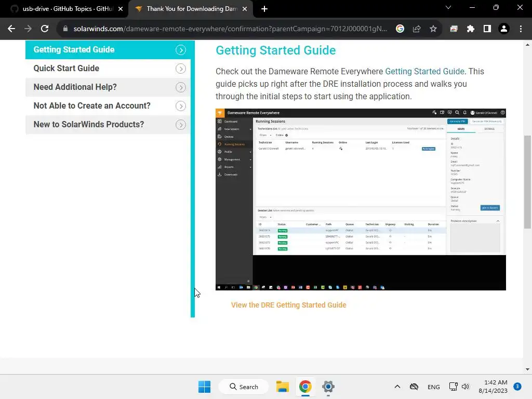Select Thank You for Downloading Dameware tab
The image size is (532, 399).
(191, 9)
